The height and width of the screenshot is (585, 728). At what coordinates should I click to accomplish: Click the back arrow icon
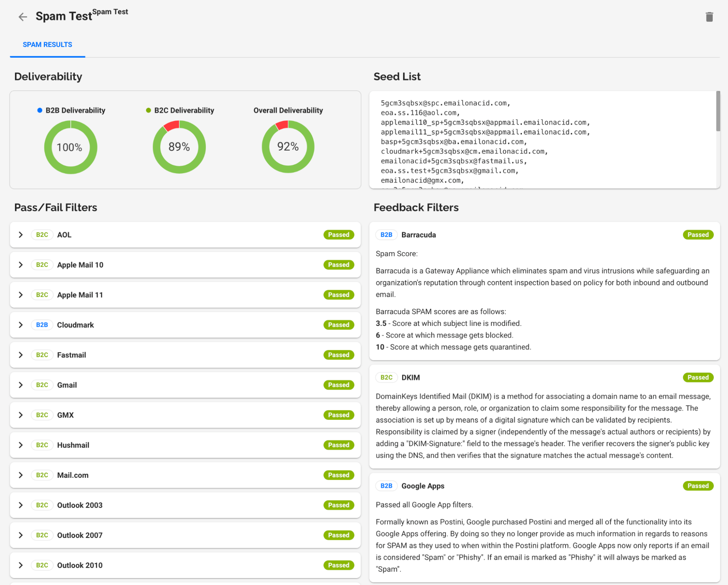pos(23,17)
